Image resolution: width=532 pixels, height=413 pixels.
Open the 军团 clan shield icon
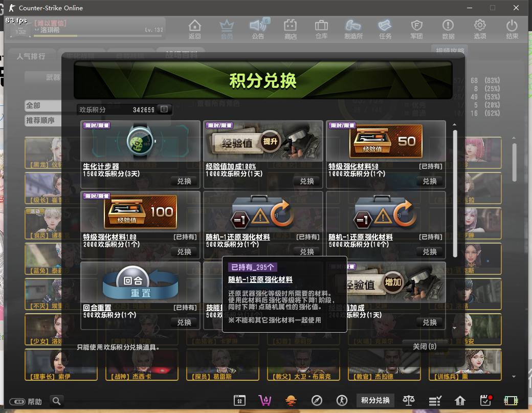coord(416,29)
